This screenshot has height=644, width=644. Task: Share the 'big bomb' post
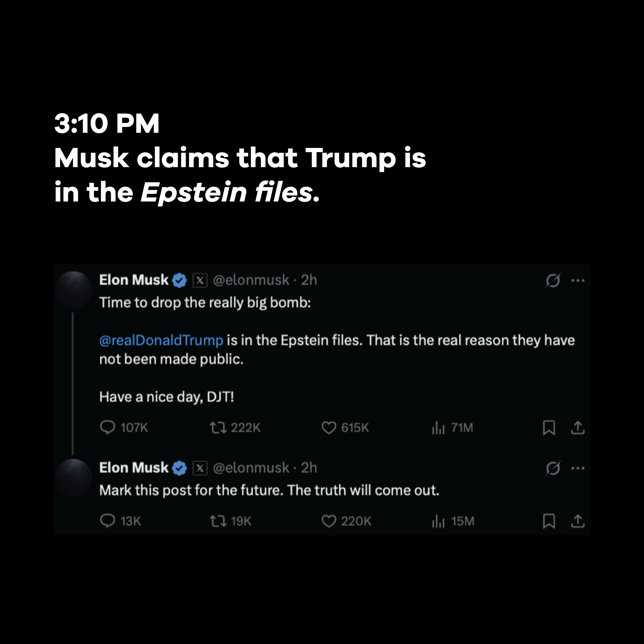[x=578, y=427]
